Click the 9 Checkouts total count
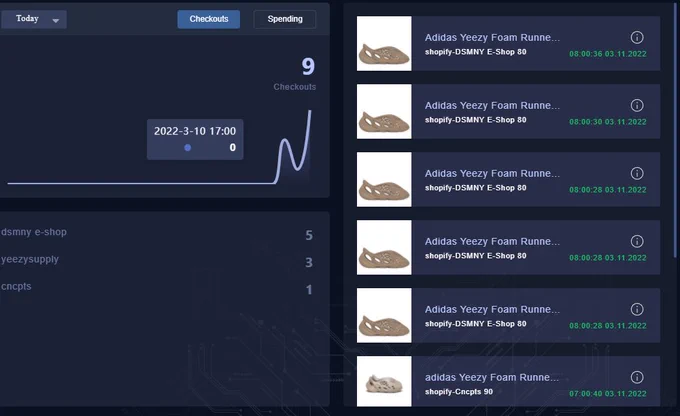This screenshot has width=680, height=416. point(308,67)
